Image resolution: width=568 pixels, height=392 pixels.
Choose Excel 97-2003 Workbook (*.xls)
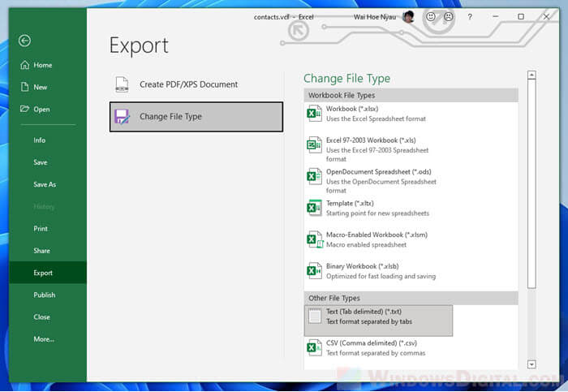tap(379, 149)
